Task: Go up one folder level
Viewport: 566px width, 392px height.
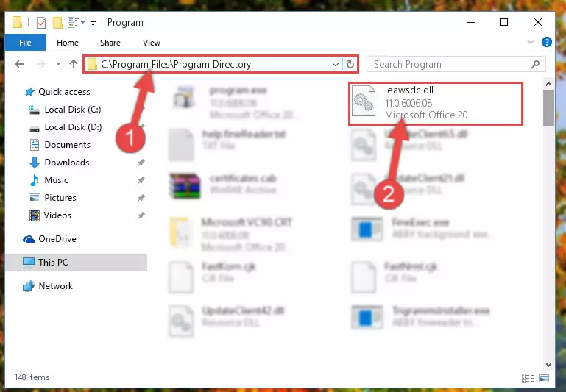Action: click(x=74, y=64)
